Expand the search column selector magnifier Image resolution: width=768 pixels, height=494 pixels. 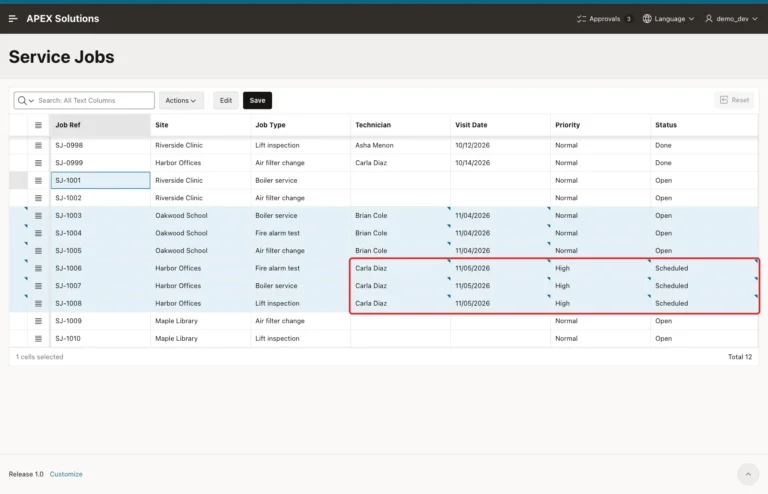click(25, 100)
